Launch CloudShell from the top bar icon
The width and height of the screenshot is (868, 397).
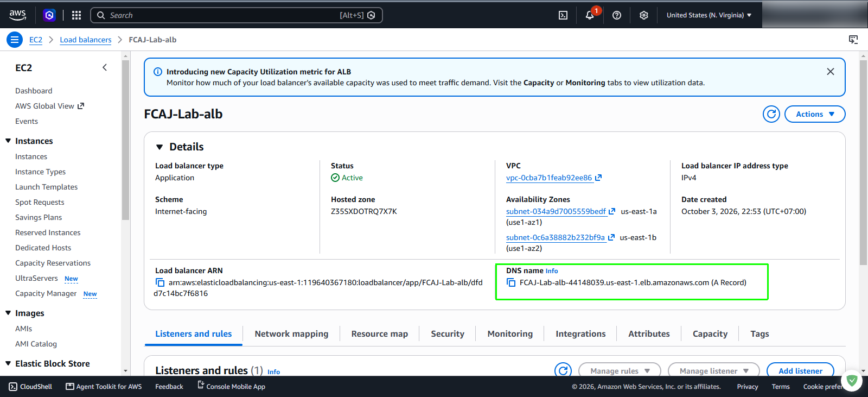point(563,15)
